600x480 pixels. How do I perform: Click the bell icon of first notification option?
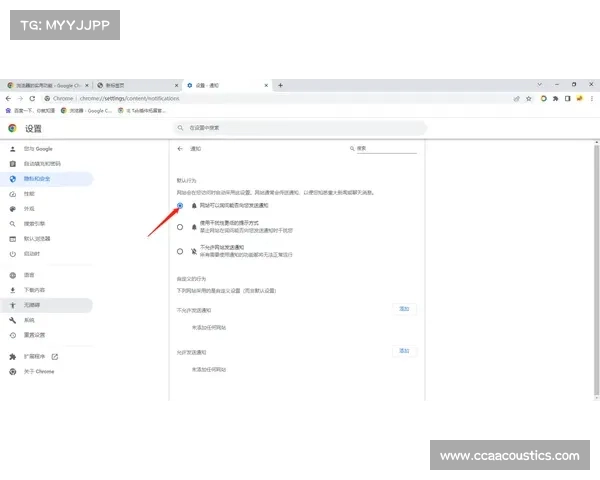[194, 206]
